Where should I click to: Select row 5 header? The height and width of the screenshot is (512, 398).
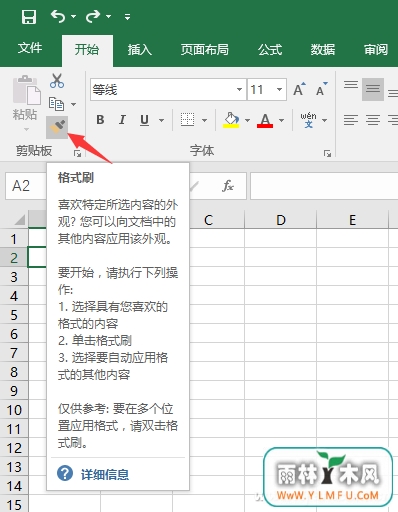(14, 314)
